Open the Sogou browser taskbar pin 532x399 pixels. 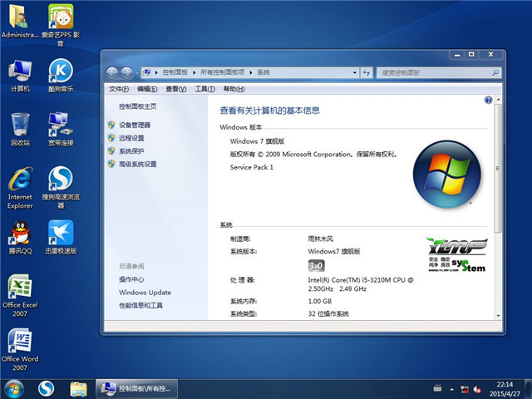46,389
